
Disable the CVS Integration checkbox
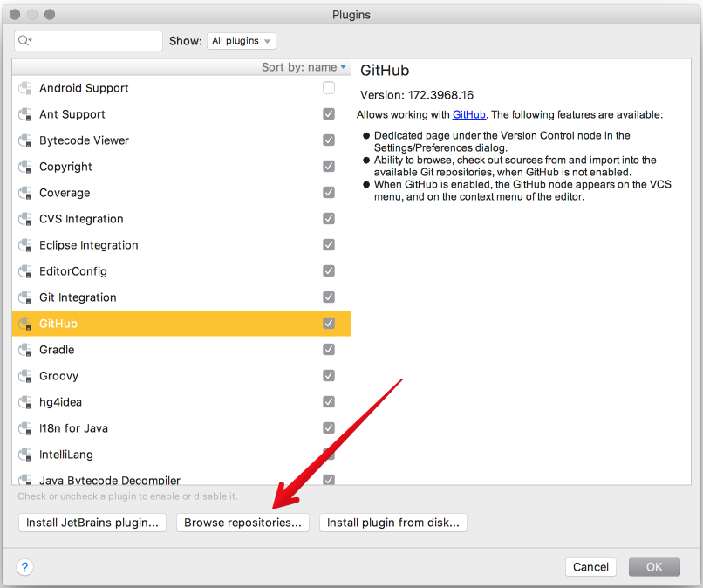coord(329,218)
